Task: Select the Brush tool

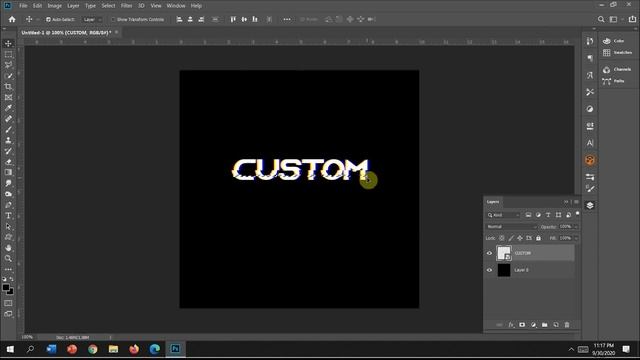Action: pyautogui.click(x=8, y=129)
